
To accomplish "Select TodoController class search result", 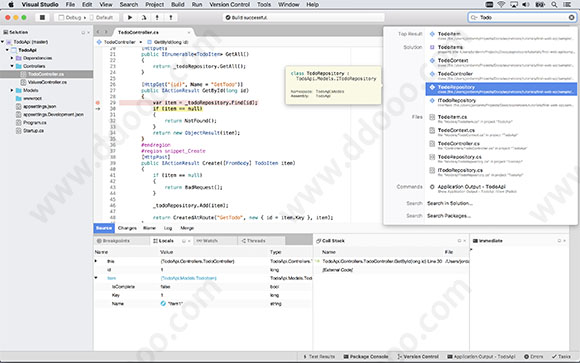I will [501, 75].
